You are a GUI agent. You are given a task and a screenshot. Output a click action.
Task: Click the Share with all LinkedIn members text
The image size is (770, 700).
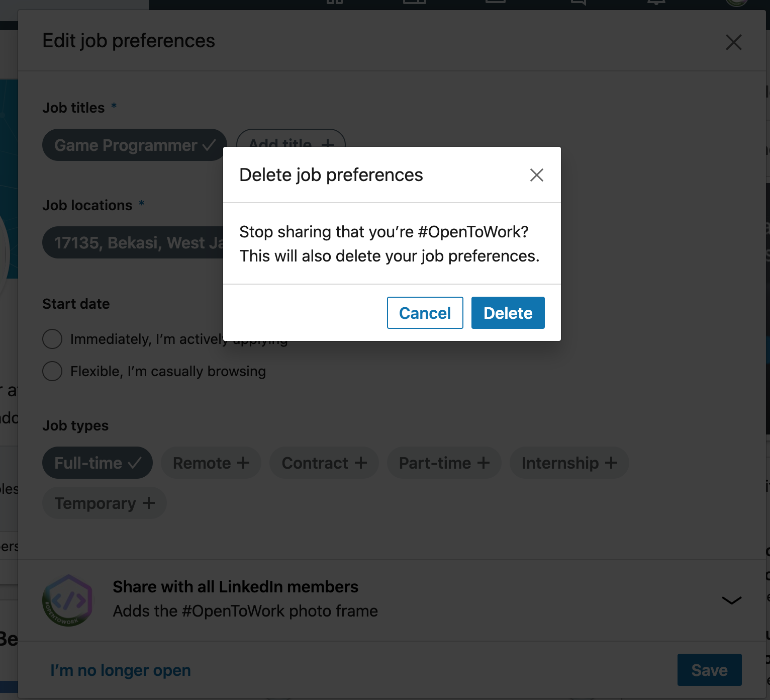tap(235, 587)
